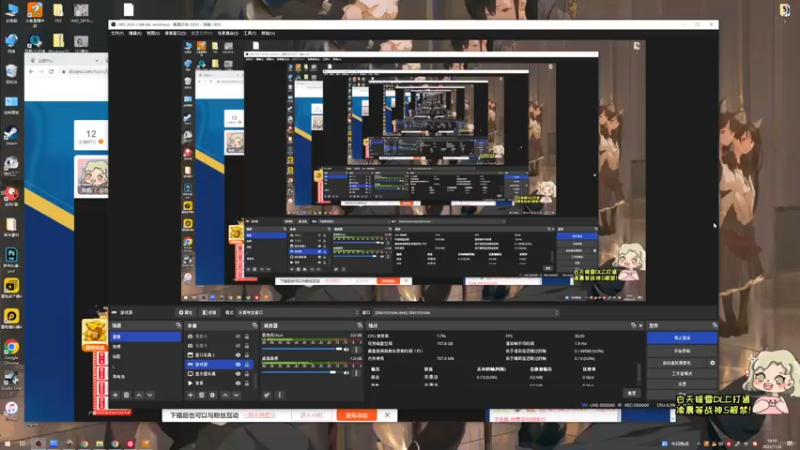The width and height of the screenshot is (800, 450).
Task: Toggle visibility of 显示器采集 source
Action: coord(238,373)
